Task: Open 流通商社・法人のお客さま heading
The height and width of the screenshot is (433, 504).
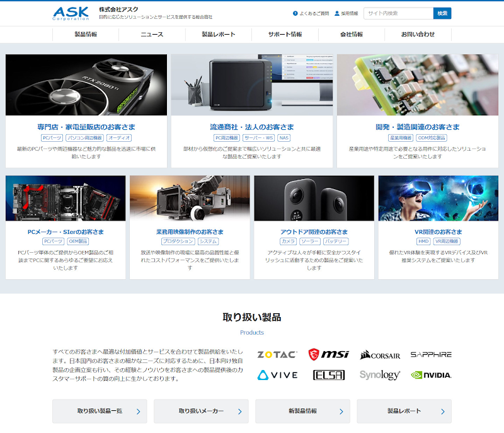Action: click(x=252, y=127)
